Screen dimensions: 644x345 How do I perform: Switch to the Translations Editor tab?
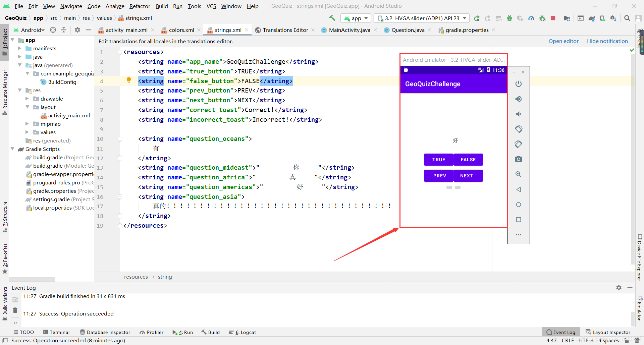(285, 30)
